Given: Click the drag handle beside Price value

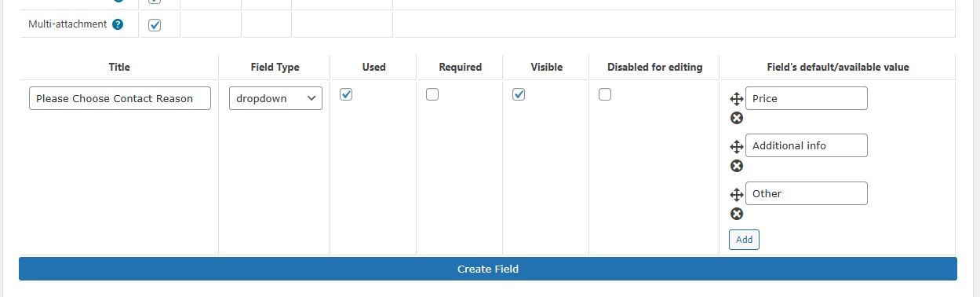Looking at the screenshot, I should click(x=737, y=99).
